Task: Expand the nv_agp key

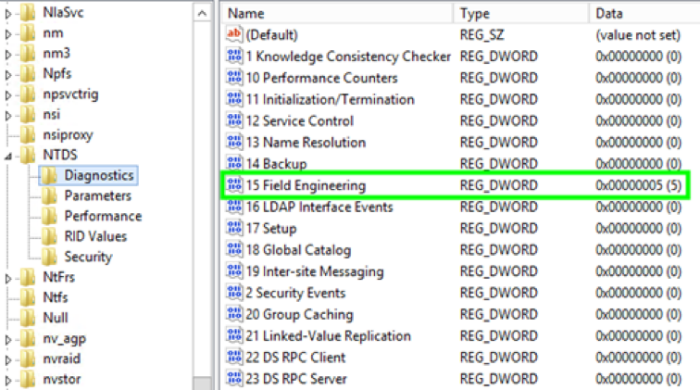Action: pyautogui.click(x=8, y=339)
